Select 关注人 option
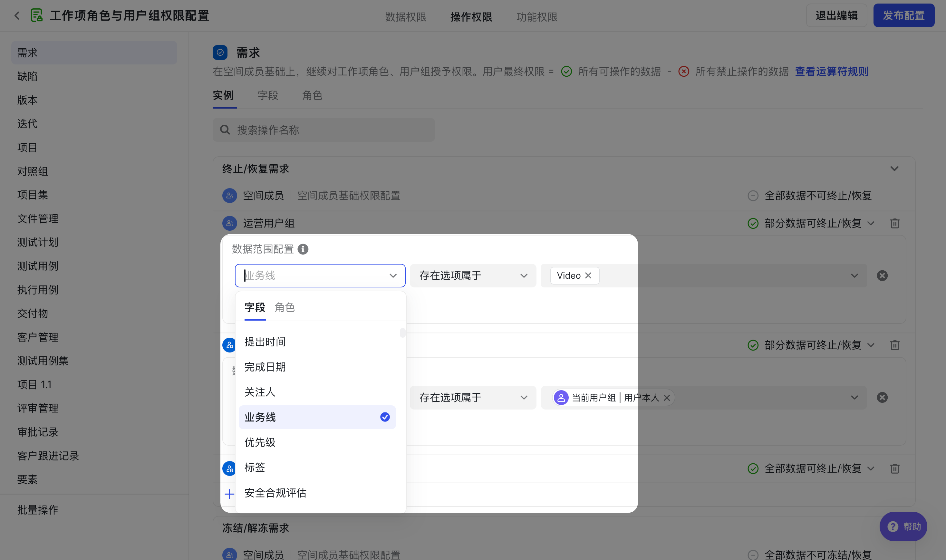The image size is (946, 560). coord(317,392)
